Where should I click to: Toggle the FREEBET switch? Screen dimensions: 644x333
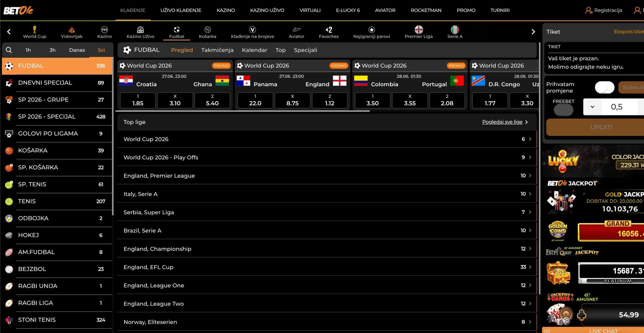pyautogui.click(x=563, y=110)
